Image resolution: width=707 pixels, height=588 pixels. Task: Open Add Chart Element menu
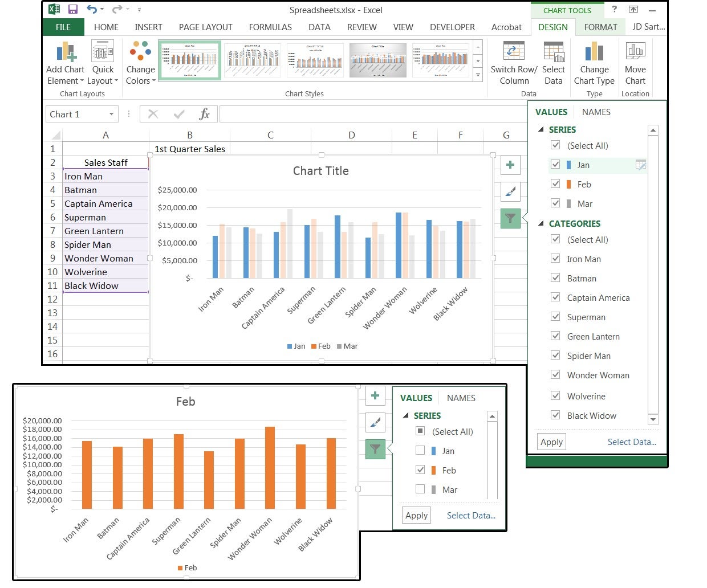click(66, 63)
